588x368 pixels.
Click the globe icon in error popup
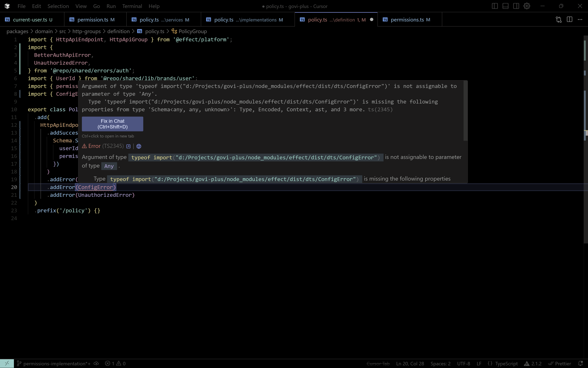[139, 146]
